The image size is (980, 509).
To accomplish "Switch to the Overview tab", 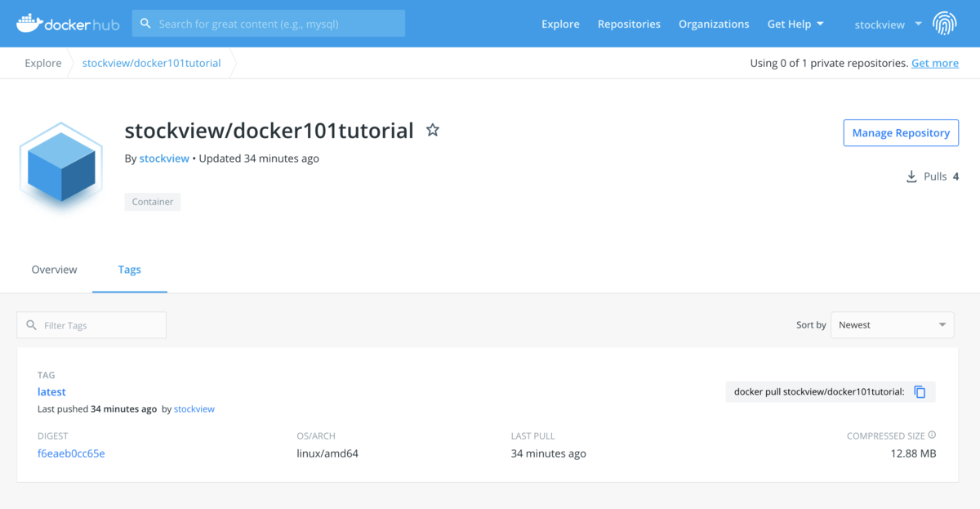I will [x=54, y=270].
